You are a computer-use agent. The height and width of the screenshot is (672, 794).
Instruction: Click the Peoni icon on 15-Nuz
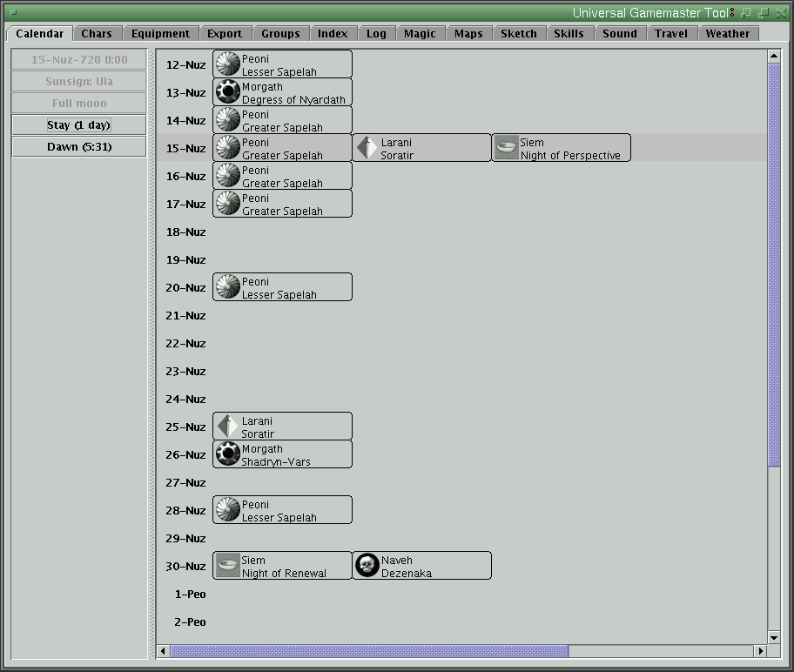(228, 147)
